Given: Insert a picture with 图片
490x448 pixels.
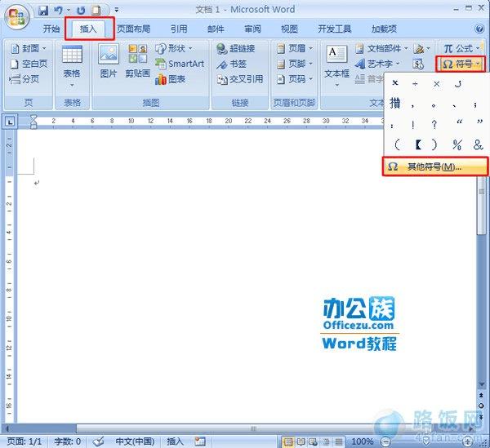Looking at the screenshot, I should 109,61.
